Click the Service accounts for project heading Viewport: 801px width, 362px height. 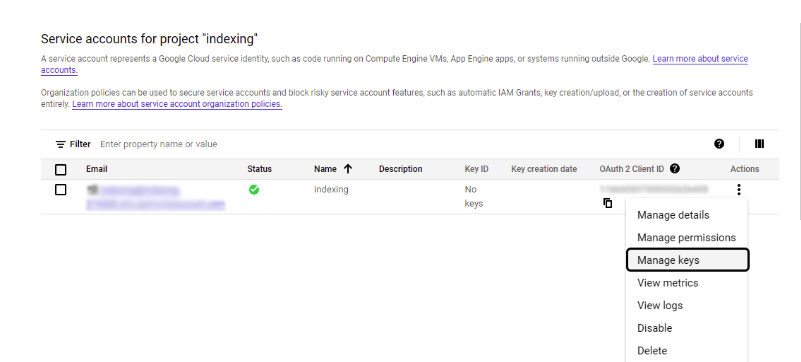coord(150,38)
